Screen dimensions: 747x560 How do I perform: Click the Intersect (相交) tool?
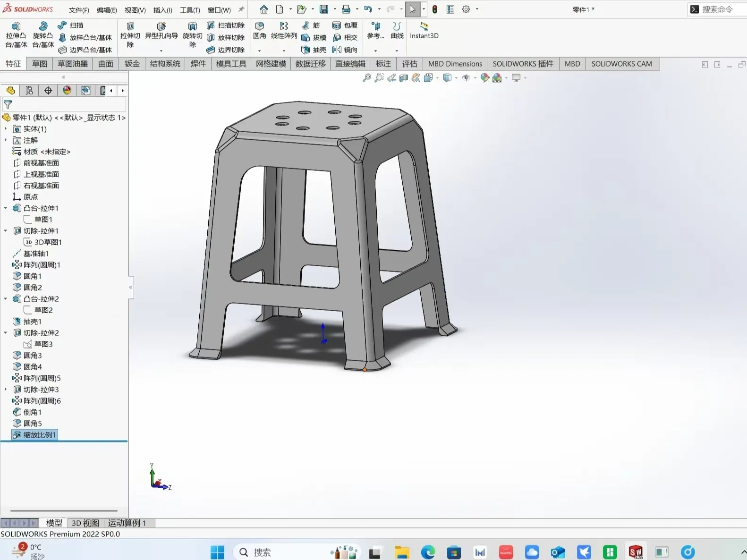point(345,37)
